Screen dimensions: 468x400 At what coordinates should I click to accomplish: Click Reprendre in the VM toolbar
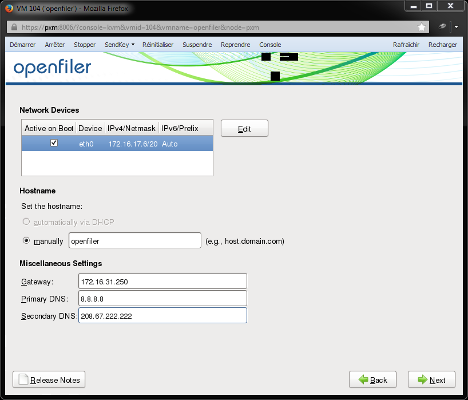[235, 45]
